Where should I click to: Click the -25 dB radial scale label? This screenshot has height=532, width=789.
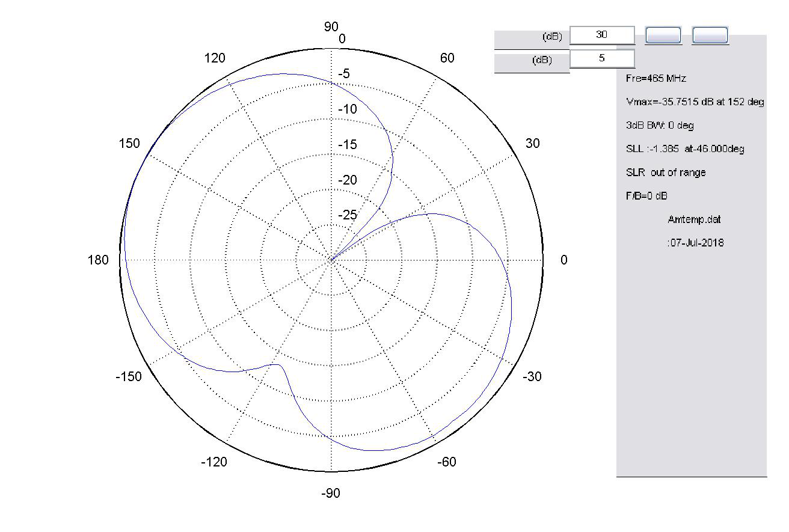click(348, 214)
